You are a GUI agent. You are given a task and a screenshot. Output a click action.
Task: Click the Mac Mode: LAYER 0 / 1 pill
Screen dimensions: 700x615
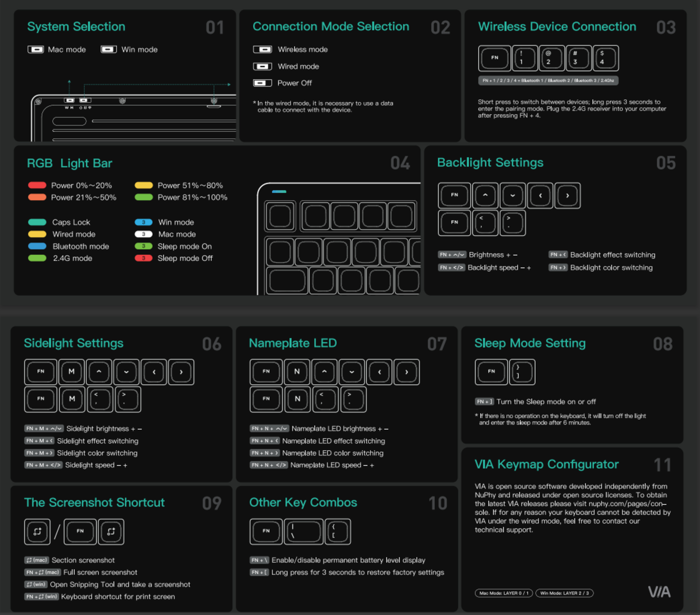click(504, 593)
